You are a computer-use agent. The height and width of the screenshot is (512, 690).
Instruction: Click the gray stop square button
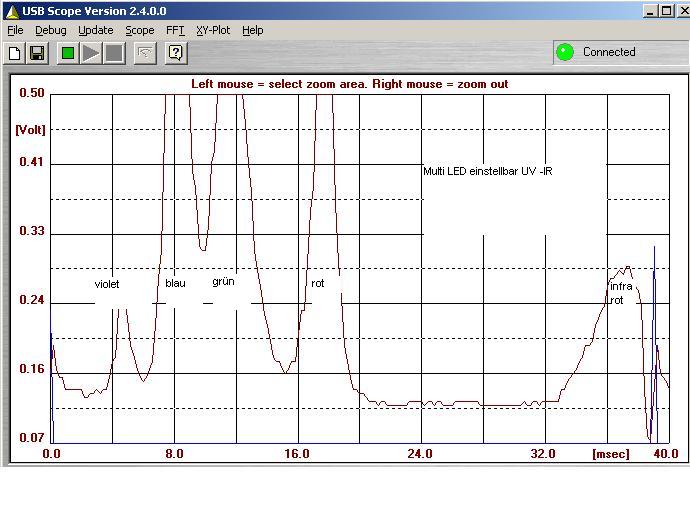coord(114,53)
